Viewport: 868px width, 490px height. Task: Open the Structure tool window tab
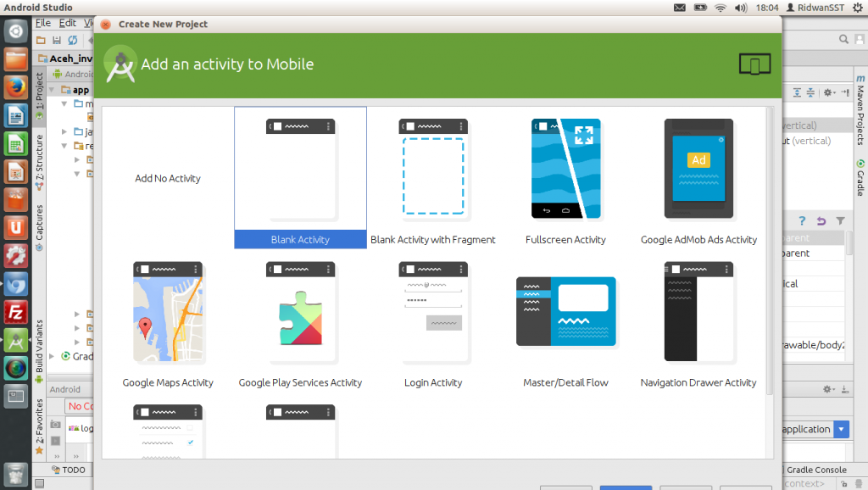tap(39, 162)
